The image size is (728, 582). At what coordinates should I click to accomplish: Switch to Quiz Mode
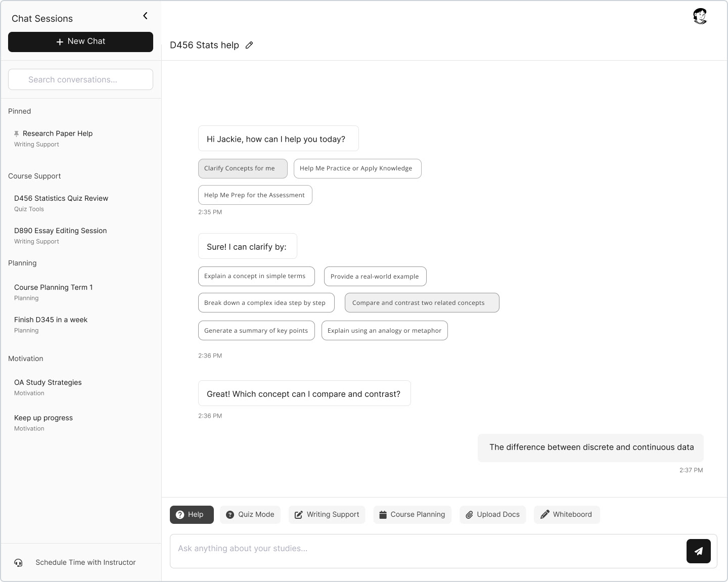tap(250, 515)
